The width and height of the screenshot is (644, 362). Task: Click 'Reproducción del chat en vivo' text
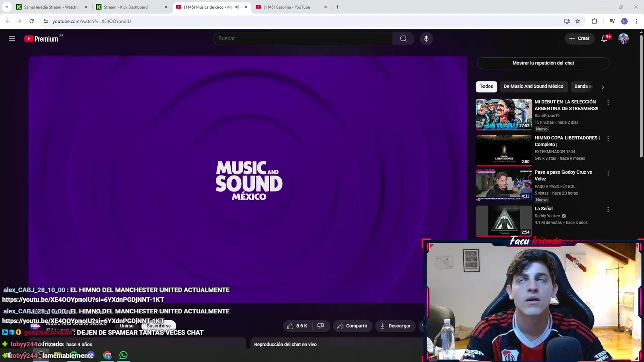pyautogui.click(x=285, y=345)
